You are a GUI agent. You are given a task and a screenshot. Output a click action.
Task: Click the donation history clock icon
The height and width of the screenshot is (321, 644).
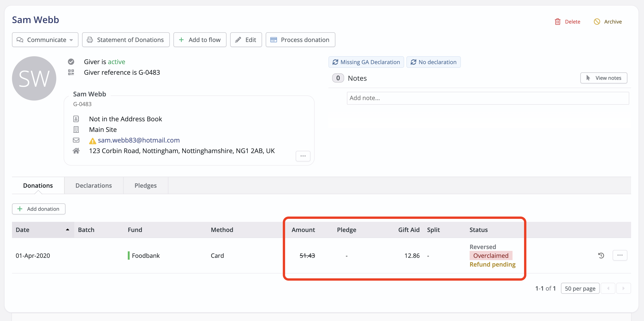tap(601, 256)
